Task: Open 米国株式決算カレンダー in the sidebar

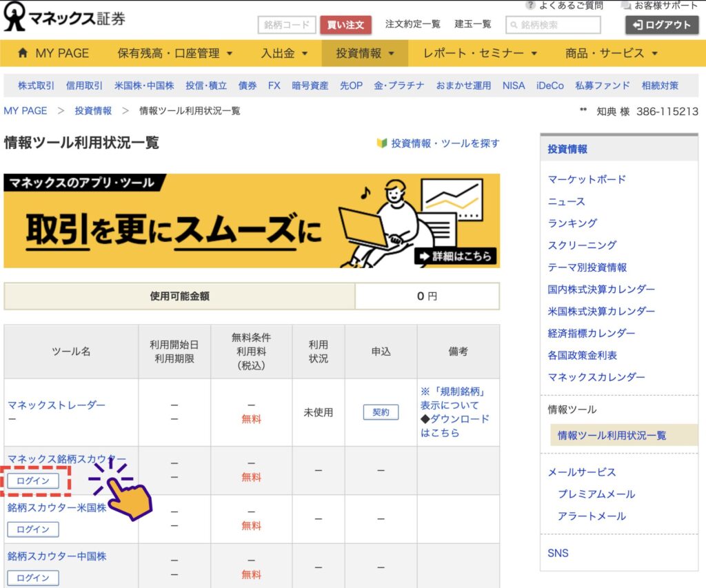Action: coord(601,311)
